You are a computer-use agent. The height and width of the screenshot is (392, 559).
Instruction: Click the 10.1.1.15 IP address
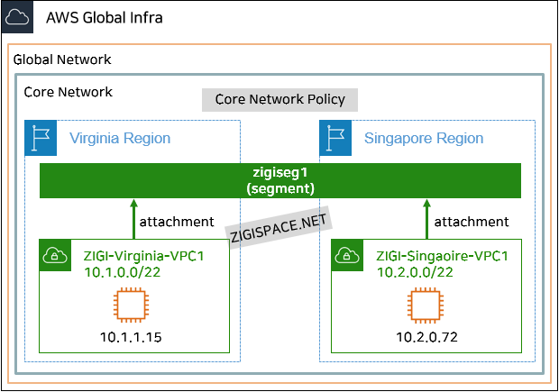[131, 337]
